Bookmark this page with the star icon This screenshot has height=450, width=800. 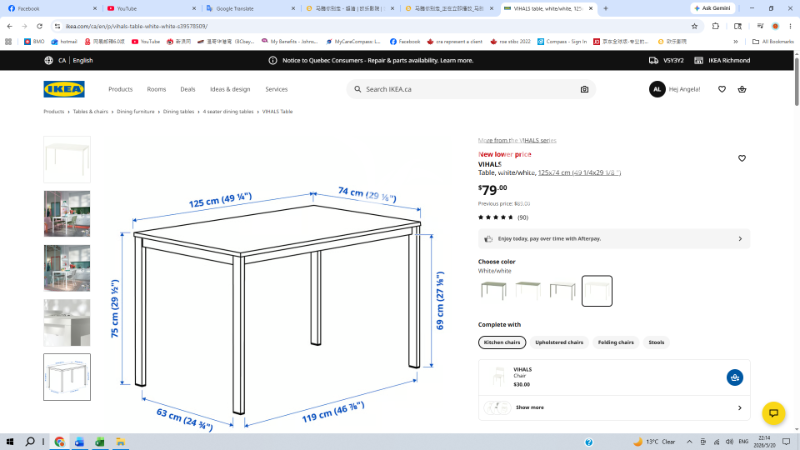[x=694, y=26]
